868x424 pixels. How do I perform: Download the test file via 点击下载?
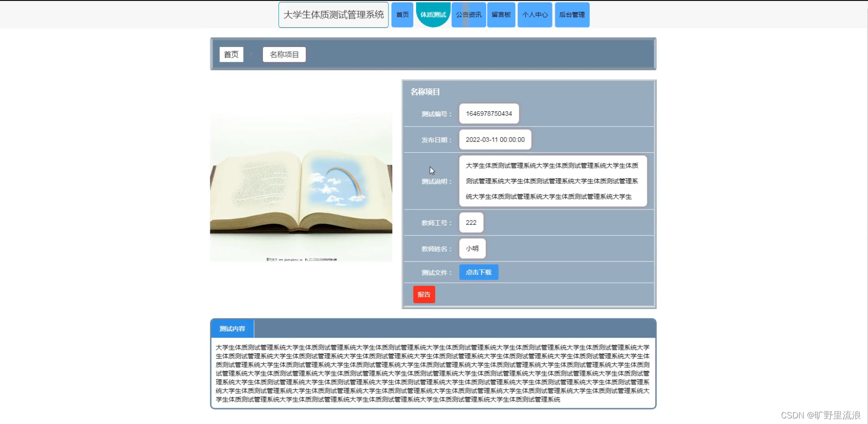pyautogui.click(x=478, y=272)
